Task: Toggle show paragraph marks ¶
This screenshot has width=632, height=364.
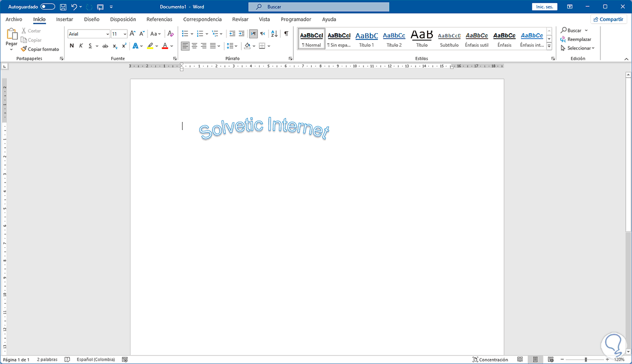Action: (x=286, y=34)
